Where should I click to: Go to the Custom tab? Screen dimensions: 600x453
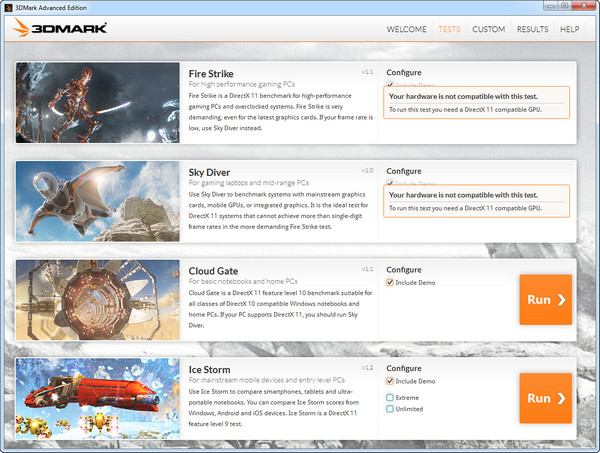tap(488, 29)
